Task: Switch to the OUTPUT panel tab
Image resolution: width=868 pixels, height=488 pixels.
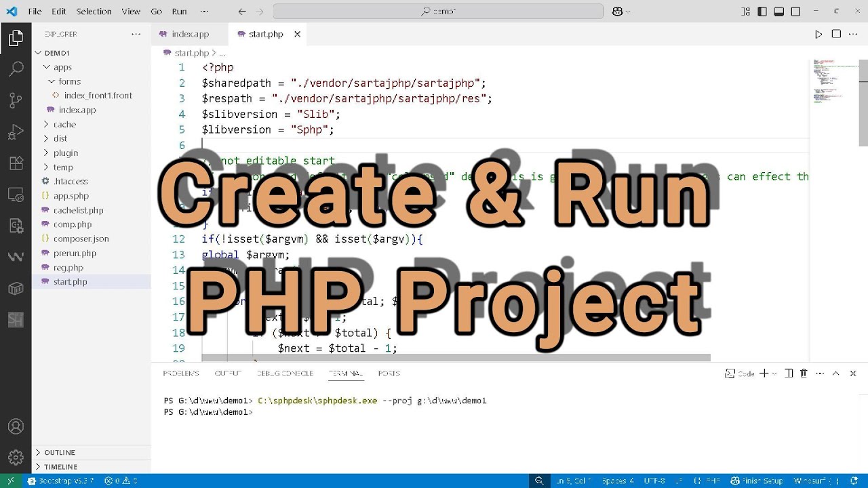Action: [x=228, y=373]
